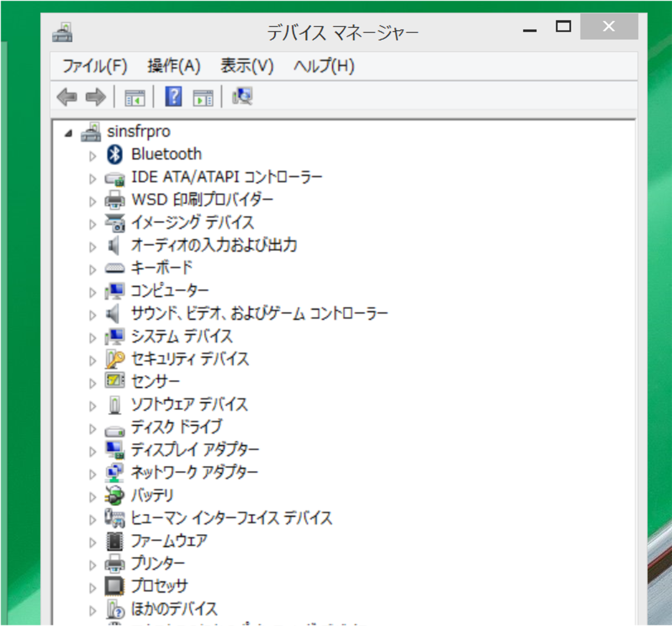Click the ファームウェア chip icon
The height and width of the screenshot is (626, 672).
tap(115, 541)
